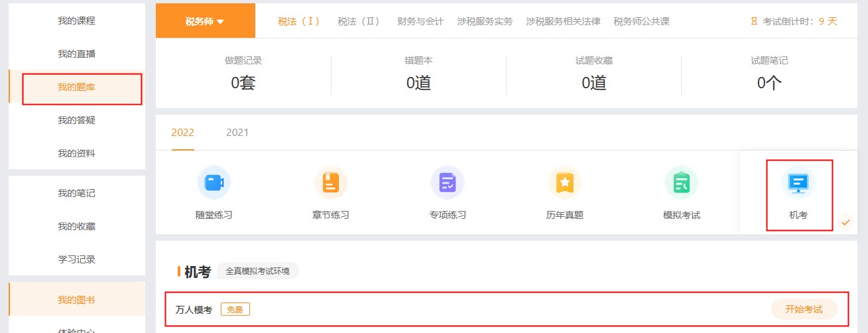This screenshot has width=868, height=333.
Task: Click the 错题本 0道 statistic
Action: 418,74
